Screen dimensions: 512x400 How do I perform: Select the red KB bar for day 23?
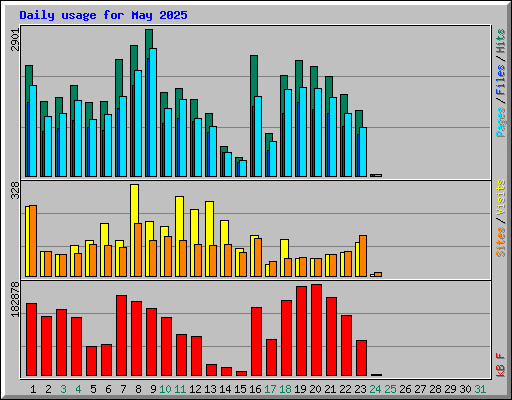point(361,358)
